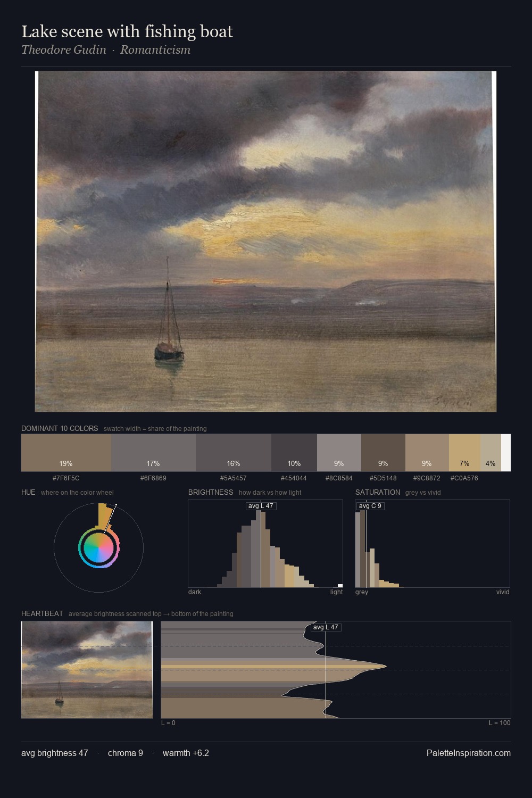Open the main Lake scene painting image
The width and height of the screenshot is (532, 798).
265,242
